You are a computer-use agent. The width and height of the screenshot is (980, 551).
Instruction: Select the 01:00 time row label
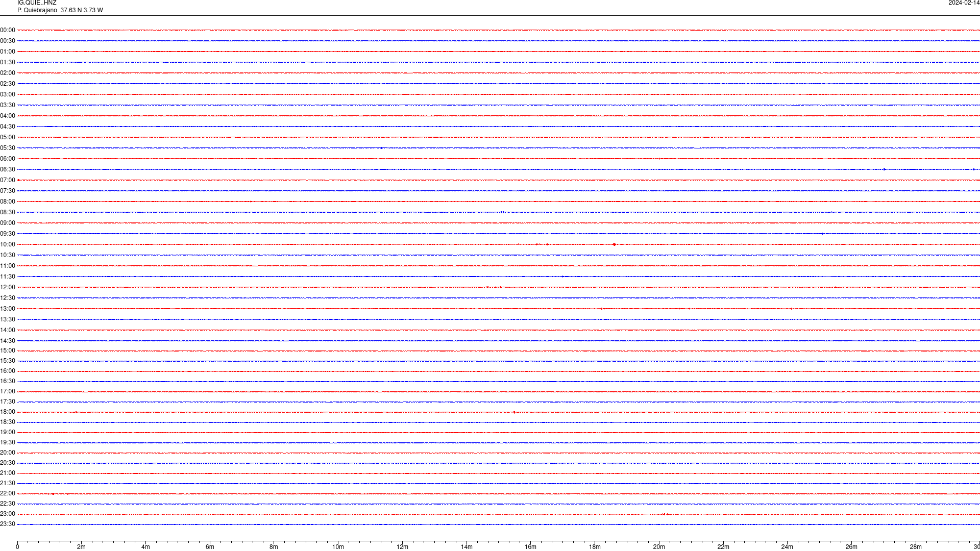8,52
